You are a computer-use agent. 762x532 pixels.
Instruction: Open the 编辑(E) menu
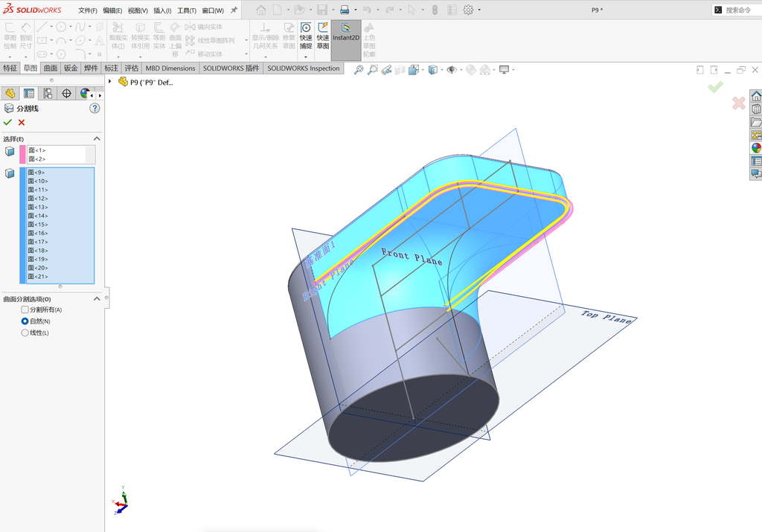tap(112, 10)
